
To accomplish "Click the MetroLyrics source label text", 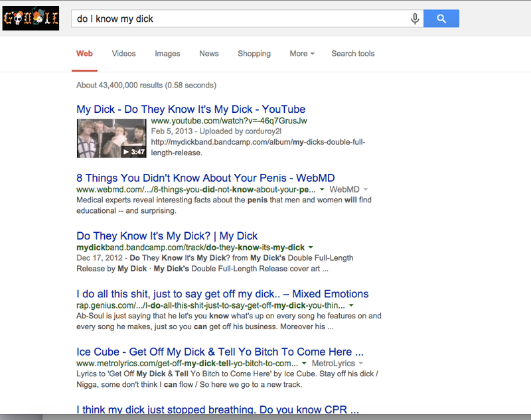I will (333, 364).
